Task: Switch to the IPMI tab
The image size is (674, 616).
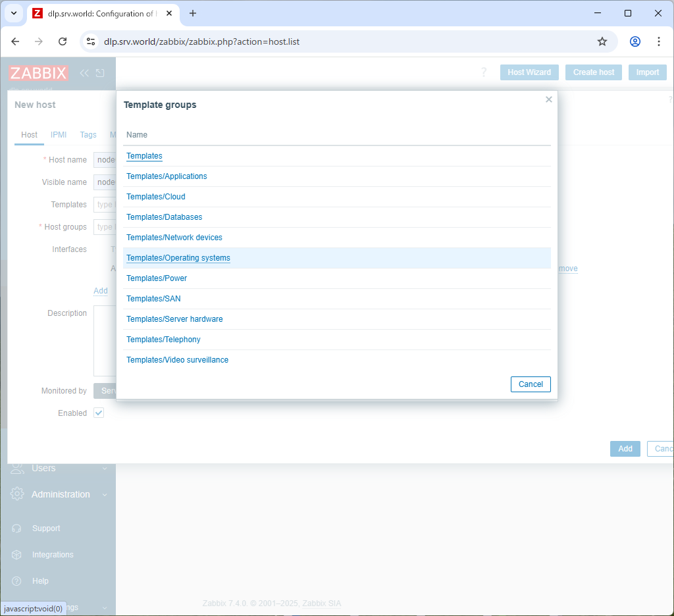Action: (x=58, y=135)
